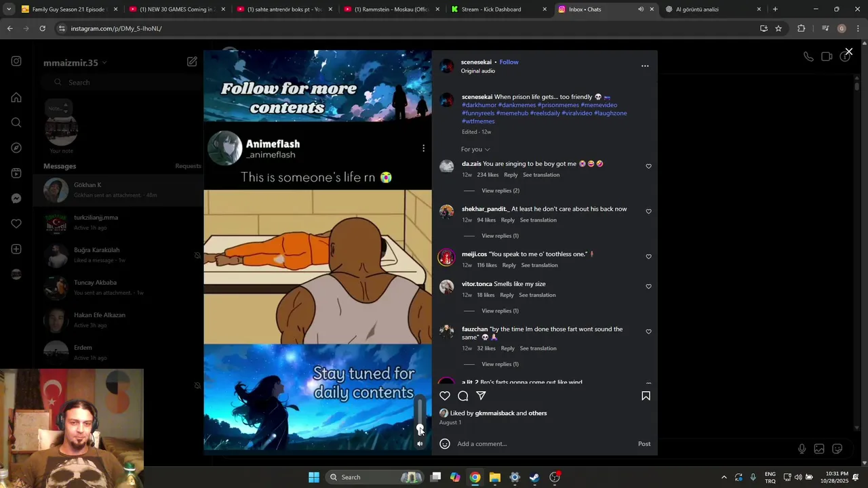Mute the Inbox • Chats tab audio

[x=641, y=9]
